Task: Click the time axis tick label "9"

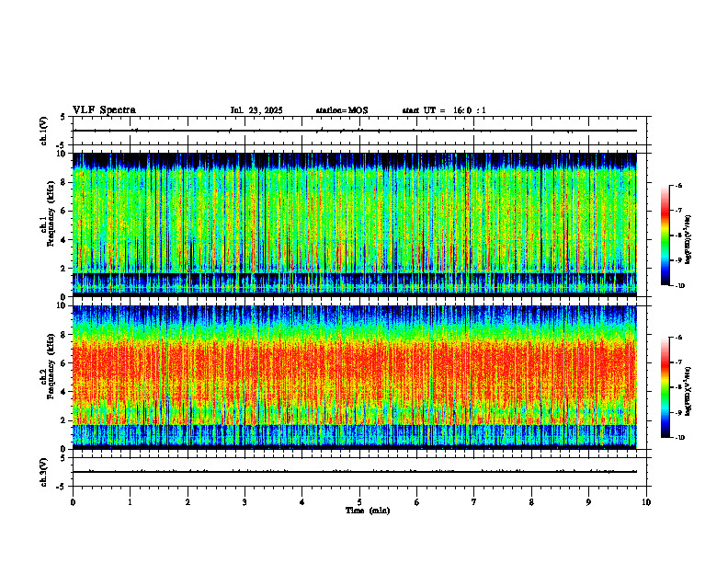Action: coord(588,502)
